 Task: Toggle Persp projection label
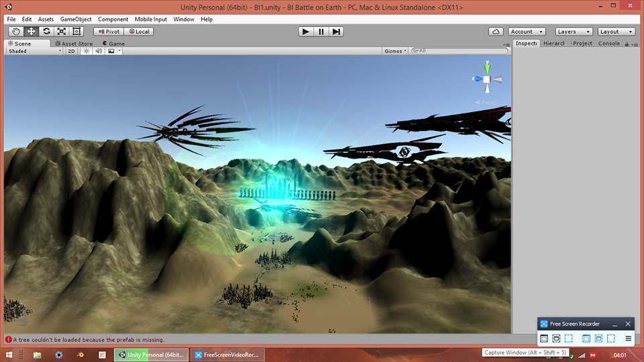486,103
